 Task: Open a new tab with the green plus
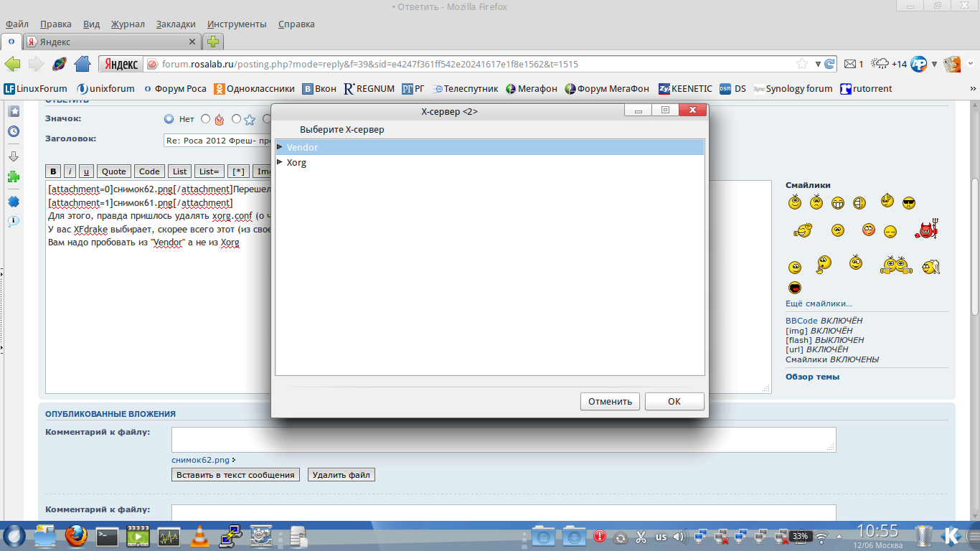tap(213, 42)
